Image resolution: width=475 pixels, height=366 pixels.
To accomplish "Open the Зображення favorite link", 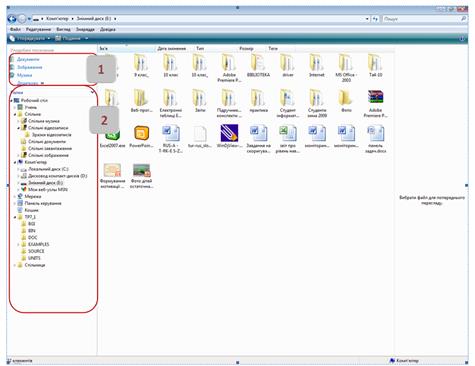I will click(x=30, y=67).
